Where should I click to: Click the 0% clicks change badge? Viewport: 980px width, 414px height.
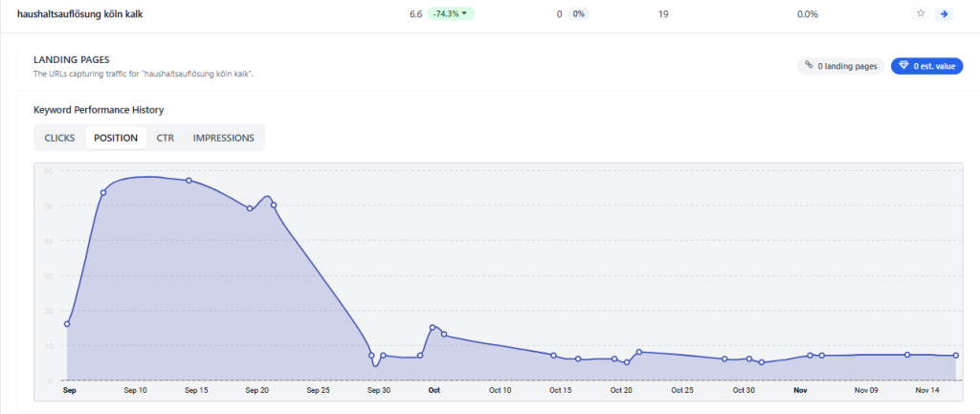578,13
